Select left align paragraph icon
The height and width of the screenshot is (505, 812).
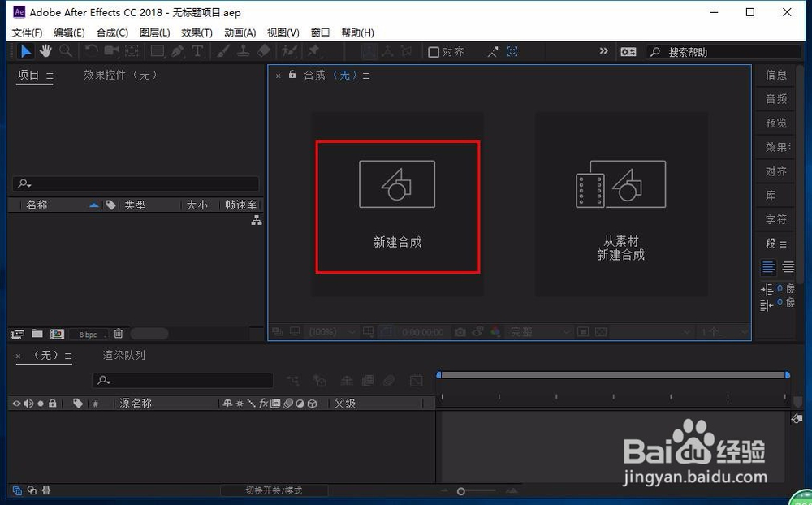(x=768, y=267)
